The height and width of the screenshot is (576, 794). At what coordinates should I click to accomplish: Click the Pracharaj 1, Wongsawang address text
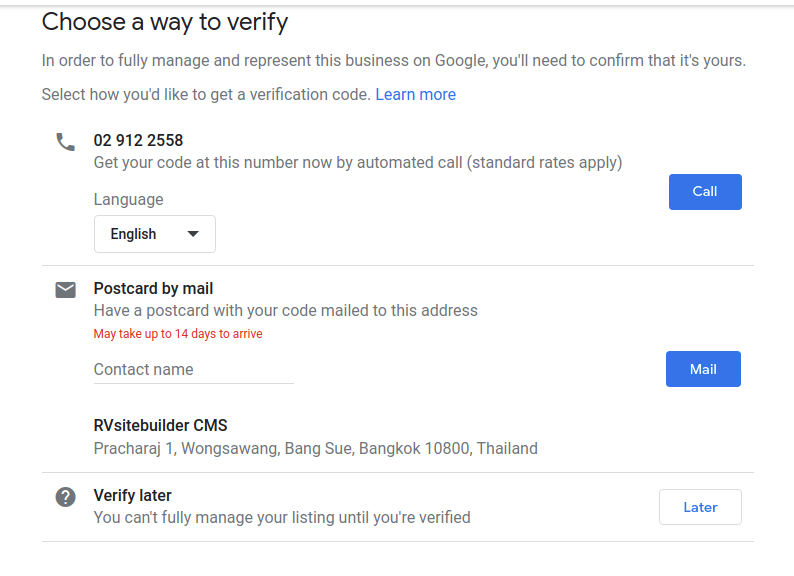pos(315,448)
